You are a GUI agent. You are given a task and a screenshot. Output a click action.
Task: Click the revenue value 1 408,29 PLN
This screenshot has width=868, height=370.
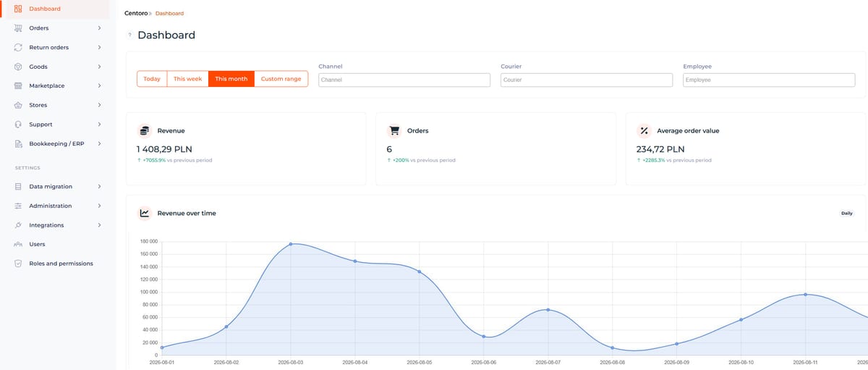[164, 148]
